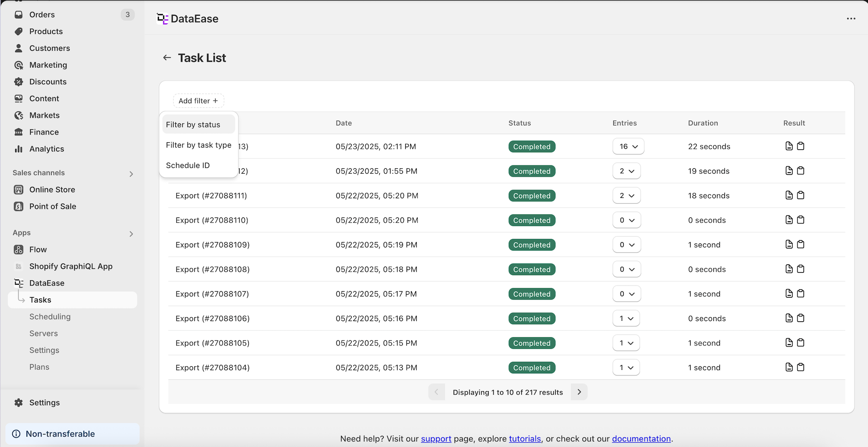Open the Tasks sidebar item
This screenshot has height=447, width=868.
click(x=72, y=300)
